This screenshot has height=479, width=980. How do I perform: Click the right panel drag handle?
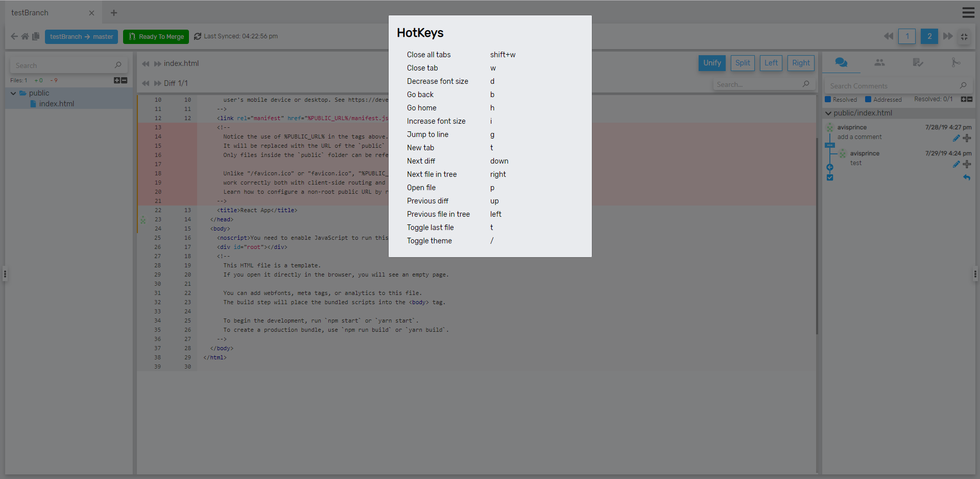(x=975, y=274)
